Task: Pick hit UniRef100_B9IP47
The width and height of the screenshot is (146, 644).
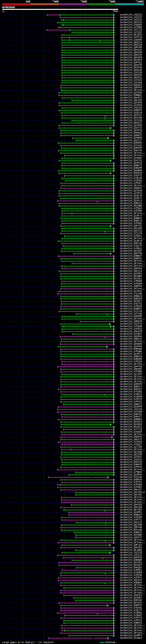Action: tap(131, 603)
